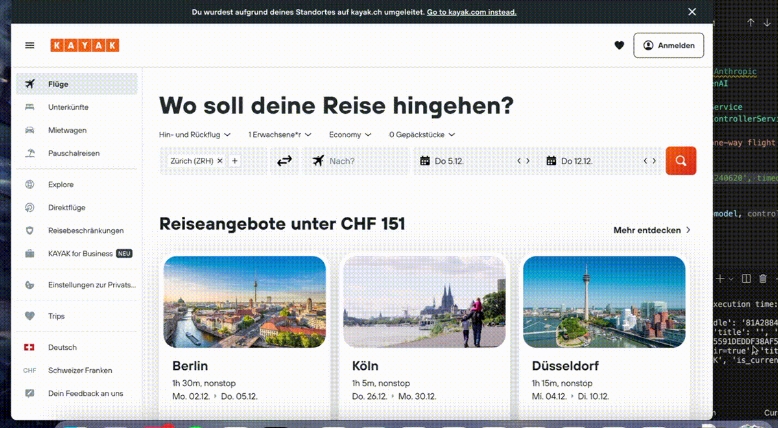
Task: Open Einstellungen zur Privatsphäre
Action: (x=77, y=285)
